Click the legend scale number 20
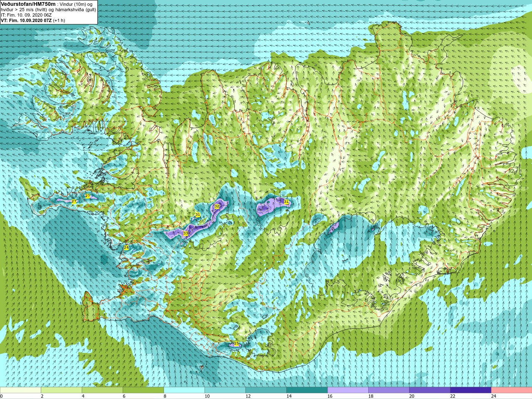This screenshot has height=399, width=532. [411, 396]
